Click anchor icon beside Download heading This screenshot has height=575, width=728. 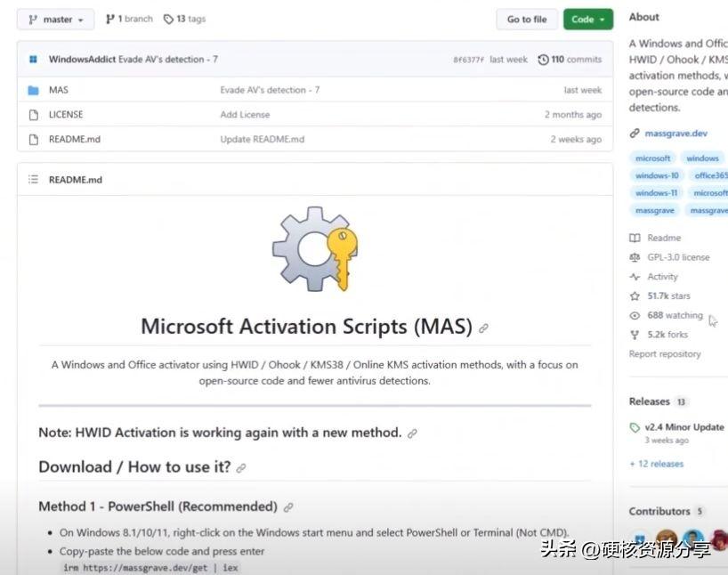(x=241, y=468)
